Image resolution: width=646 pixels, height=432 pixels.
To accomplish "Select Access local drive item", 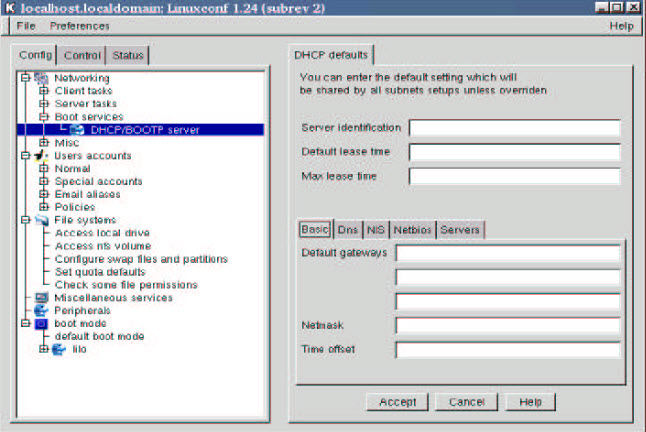I will coord(102,233).
